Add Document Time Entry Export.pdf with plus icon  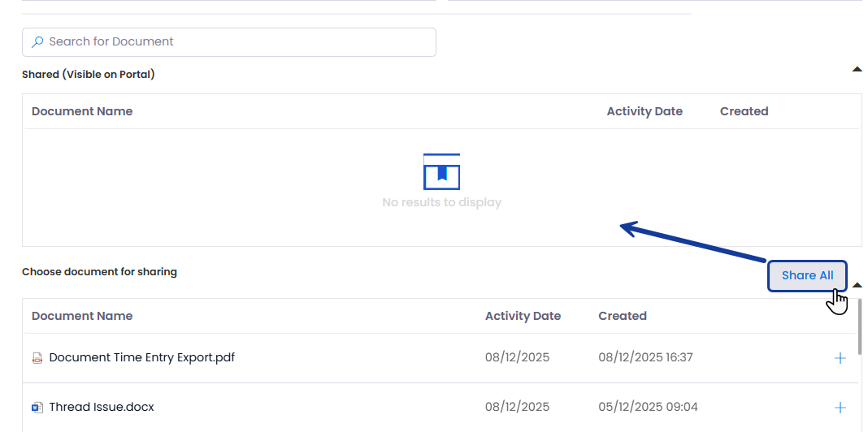(840, 358)
